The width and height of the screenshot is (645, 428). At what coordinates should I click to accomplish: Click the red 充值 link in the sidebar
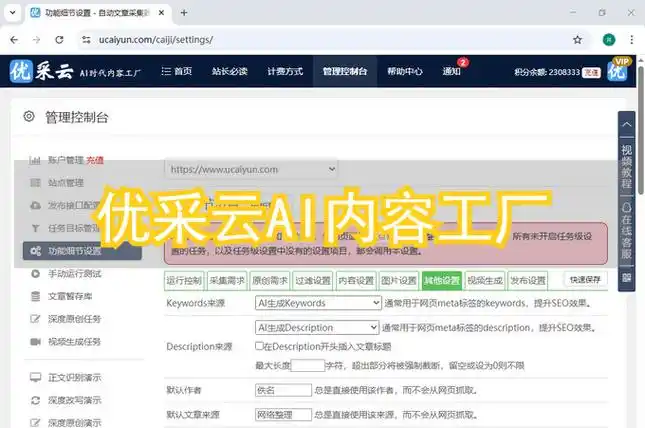tap(95, 160)
